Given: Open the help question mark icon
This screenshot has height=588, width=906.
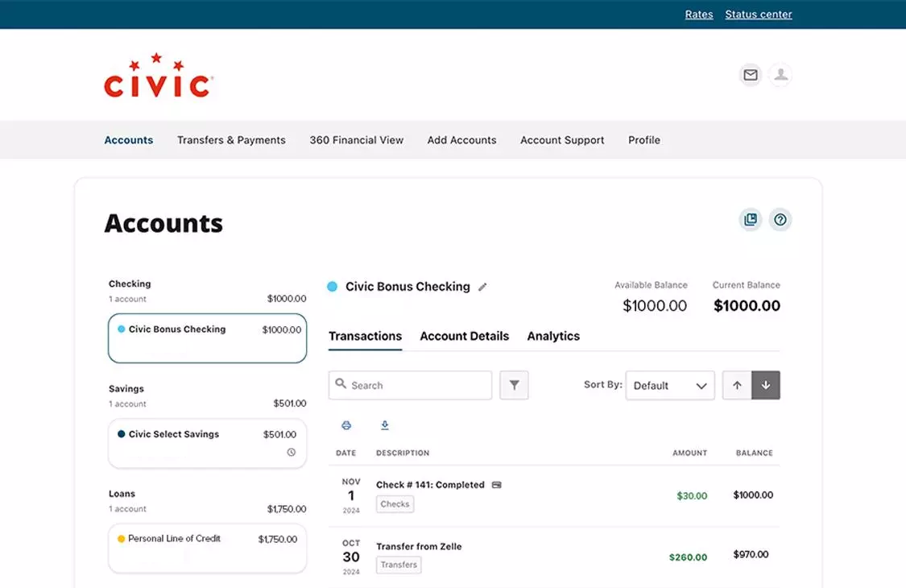Looking at the screenshot, I should click(780, 219).
